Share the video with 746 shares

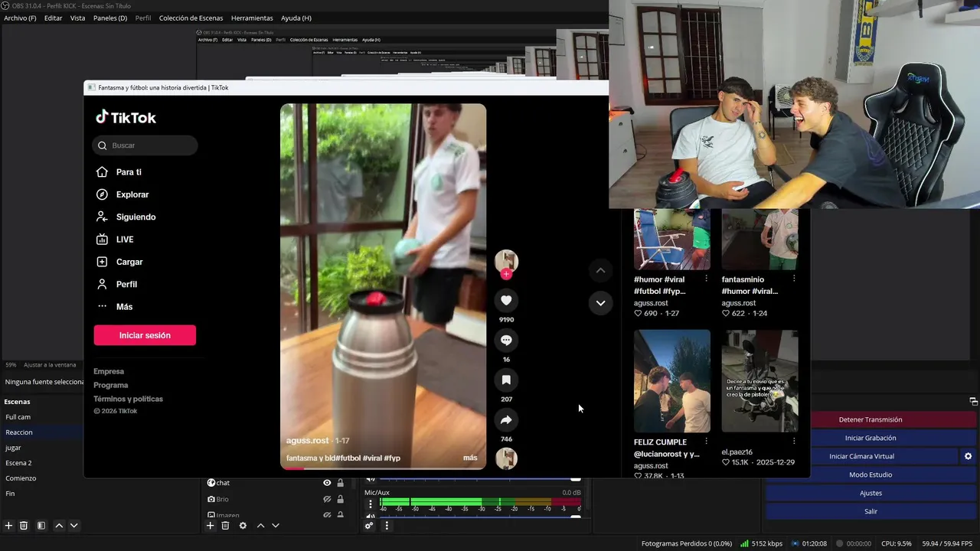(x=506, y=420)
